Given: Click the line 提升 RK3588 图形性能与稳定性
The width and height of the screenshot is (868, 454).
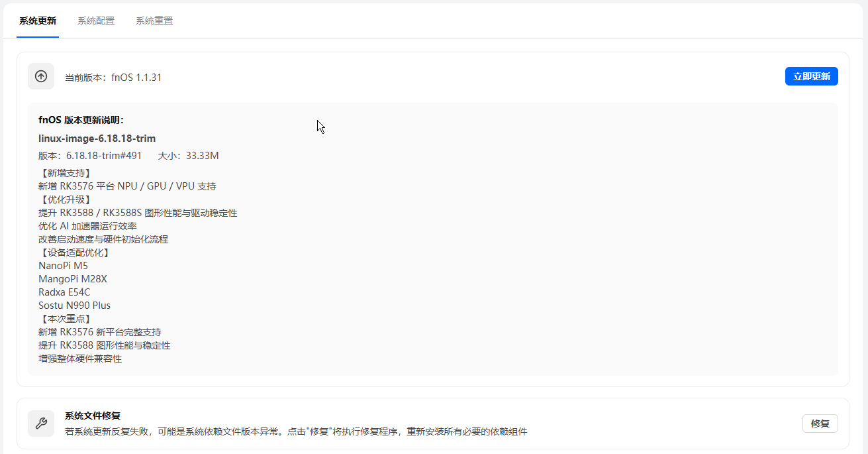Looking at the screenshot, I should [105, 345].
